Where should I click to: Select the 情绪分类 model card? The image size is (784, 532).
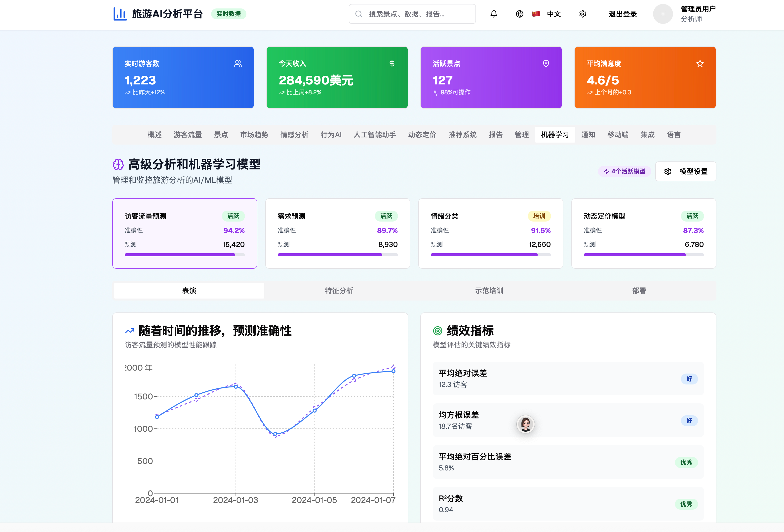(x=491, y=233)
